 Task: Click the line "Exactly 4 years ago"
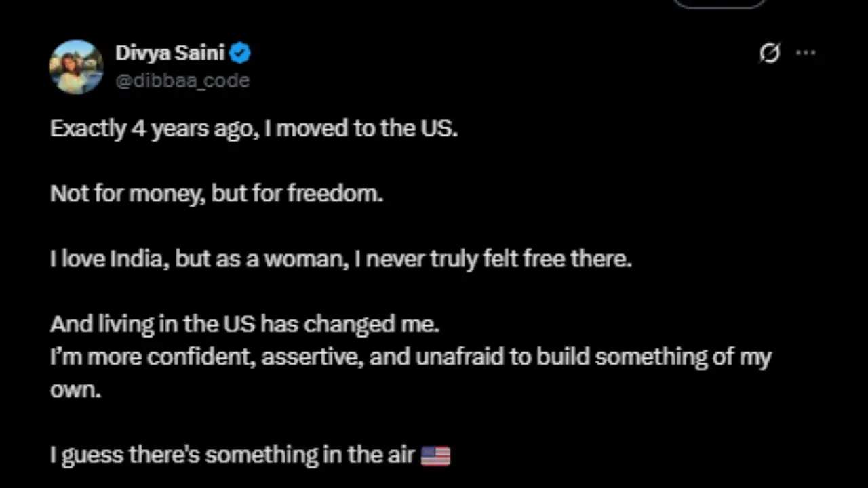(254, 128)
